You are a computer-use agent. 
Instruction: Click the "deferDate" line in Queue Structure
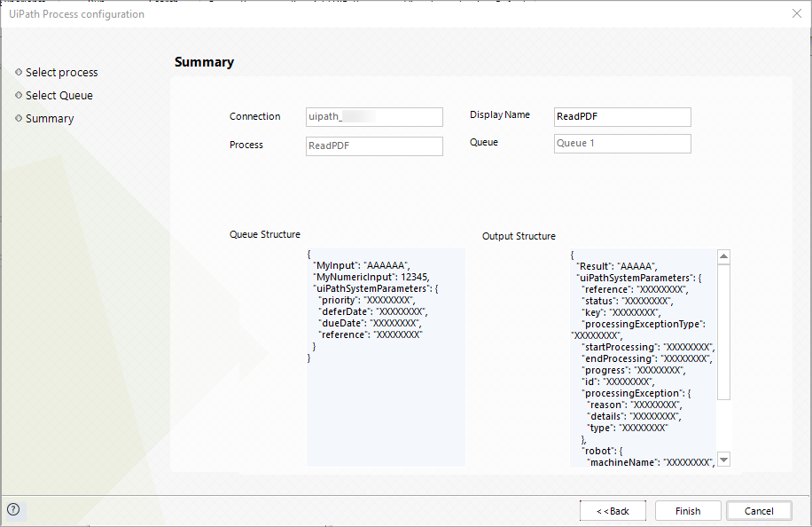[373, 311]
